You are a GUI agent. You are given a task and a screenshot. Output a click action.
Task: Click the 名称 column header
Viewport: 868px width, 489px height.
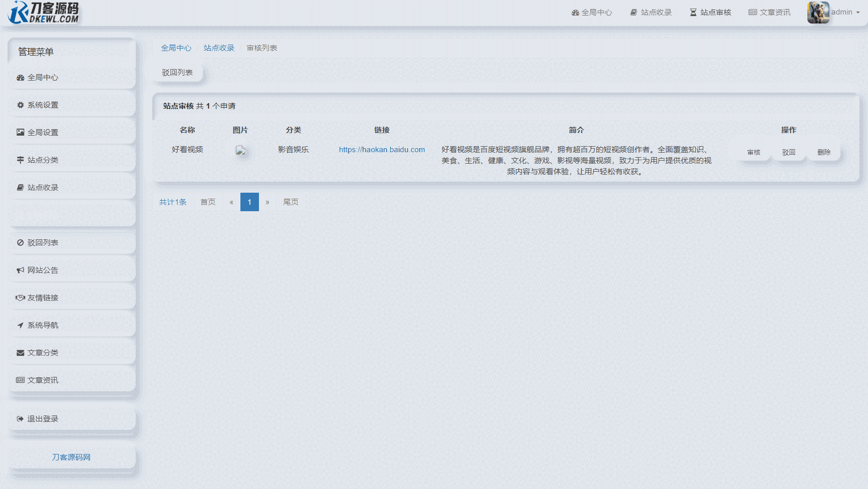pyautogui.click(x=187, y=130)
